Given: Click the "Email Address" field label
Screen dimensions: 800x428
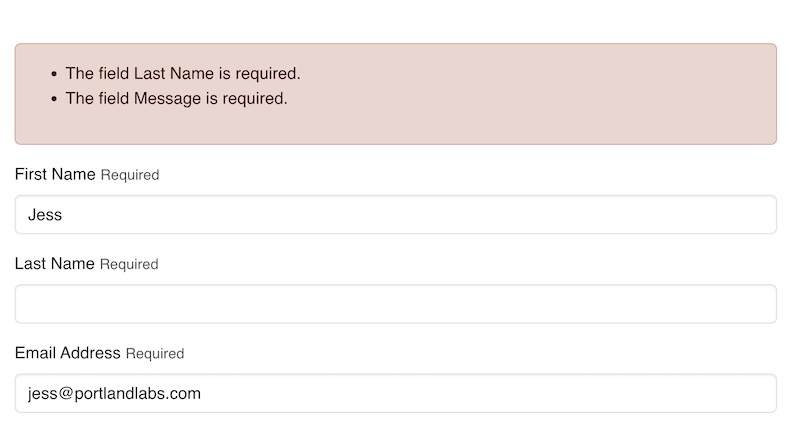Looking at the screenshot, I should [68, 352].
